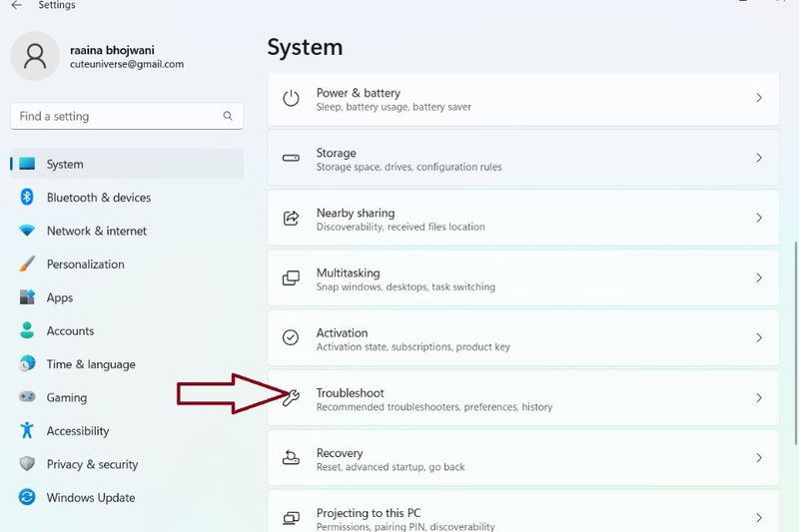Screen dimensions: 799x532
Task: Open Gaming settings
Action: (x=127, y=397)
